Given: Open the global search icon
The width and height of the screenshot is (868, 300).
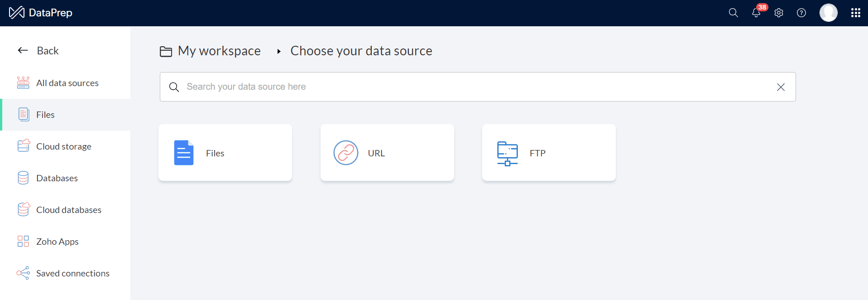Looking at the screenshot, I should pos(733,13).
